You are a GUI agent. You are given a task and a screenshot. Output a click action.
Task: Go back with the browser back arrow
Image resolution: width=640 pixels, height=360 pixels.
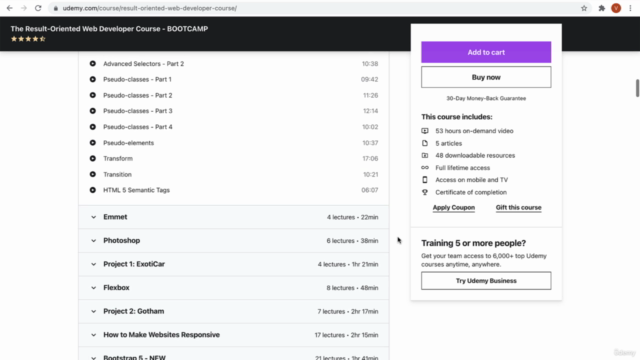pyautogui.click(x=9, y=8)
